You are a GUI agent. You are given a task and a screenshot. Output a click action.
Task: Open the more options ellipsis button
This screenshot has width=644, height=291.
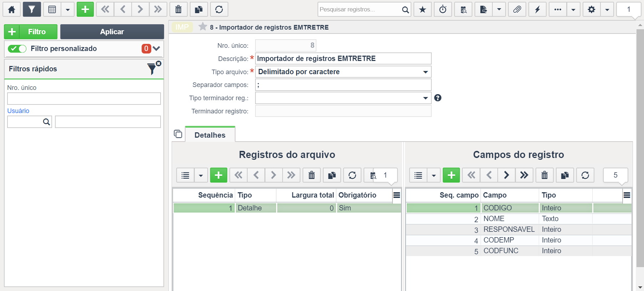coord(558,9)
